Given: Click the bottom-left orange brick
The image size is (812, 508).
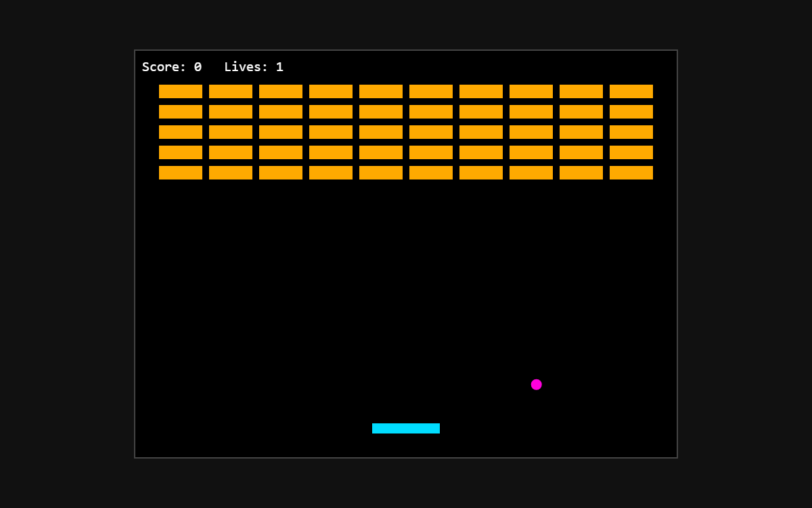Looking at the screenshot, I should [x=181, y=173].
